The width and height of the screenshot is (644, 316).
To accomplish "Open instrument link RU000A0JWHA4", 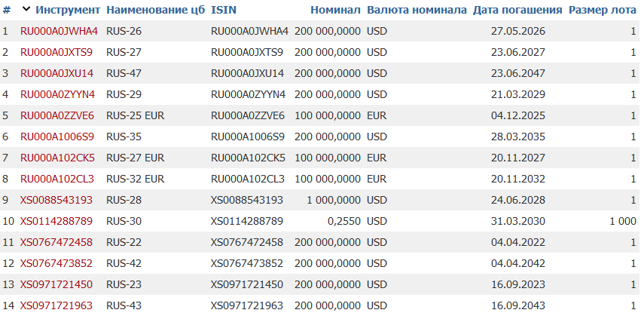I will tap(59, 31).
